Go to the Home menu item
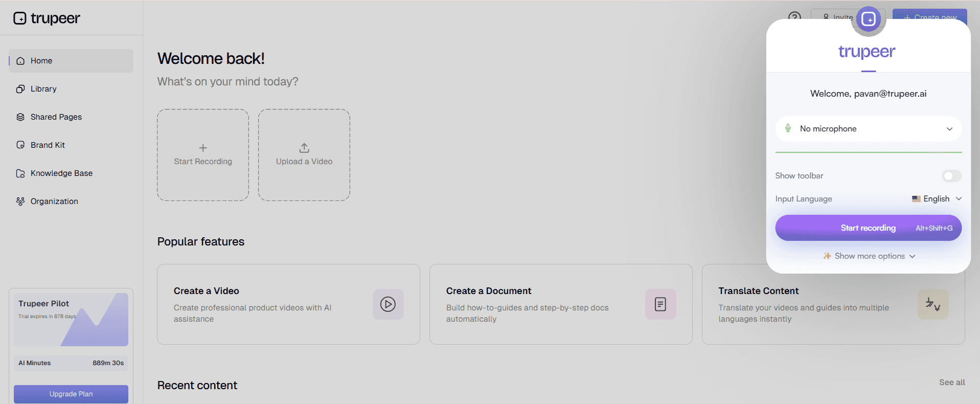Image resolution: width=980 pixels, height=404 pixels. point(71,61)
